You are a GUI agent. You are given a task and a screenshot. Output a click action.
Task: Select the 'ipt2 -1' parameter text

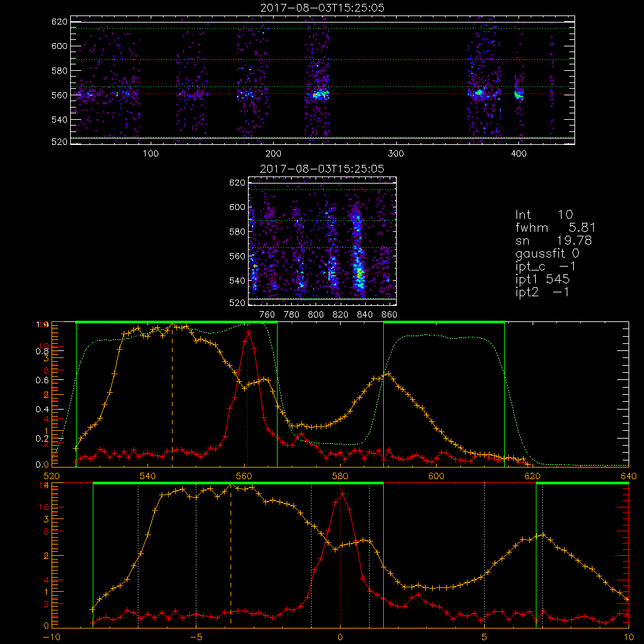coord(542,292)
